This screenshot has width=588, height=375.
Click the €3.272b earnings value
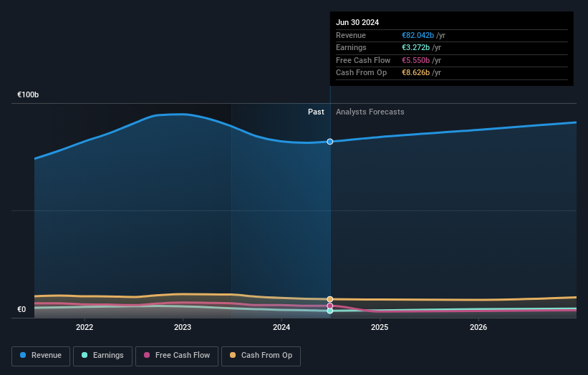coord(415,47)
